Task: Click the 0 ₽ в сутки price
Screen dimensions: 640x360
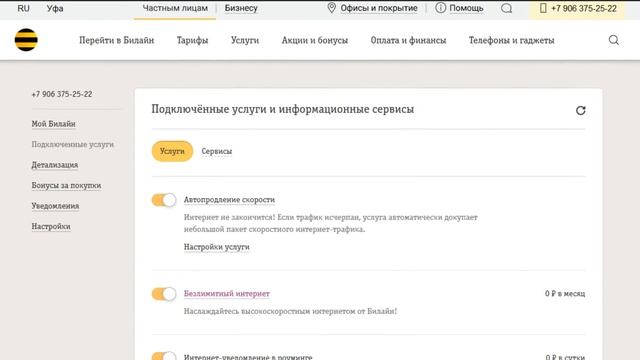Action: click(565, 357)
